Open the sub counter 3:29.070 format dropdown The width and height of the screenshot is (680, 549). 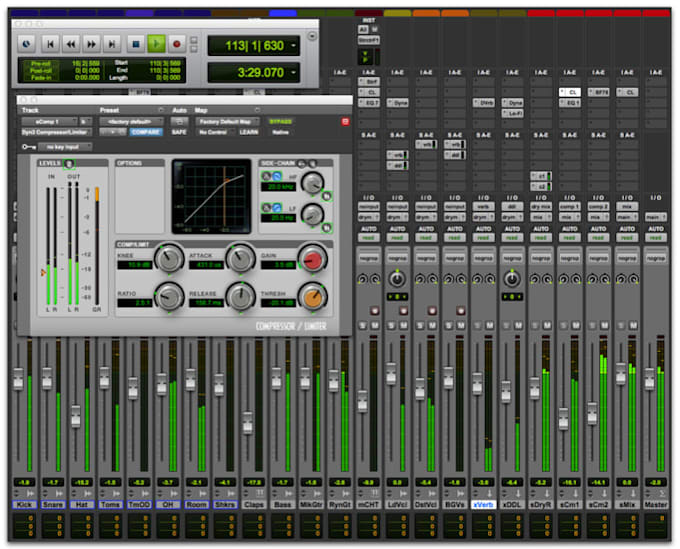(294, 72)
